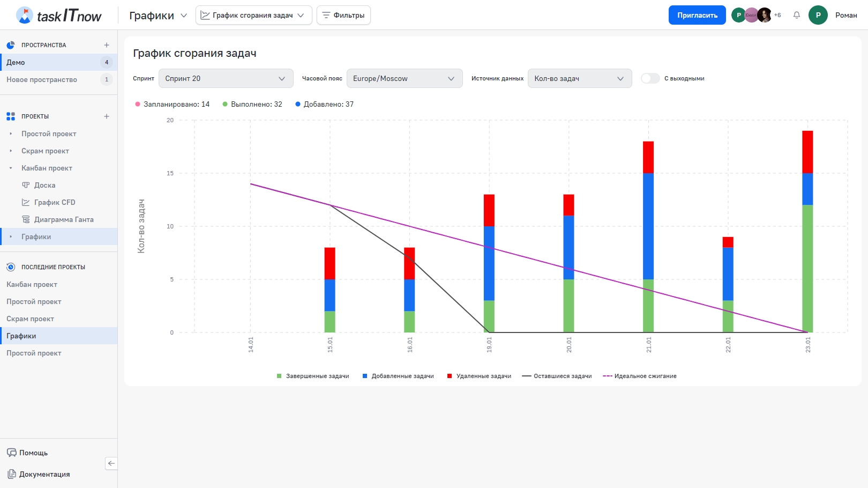Collapse the sidebar with arrow button

111,463
